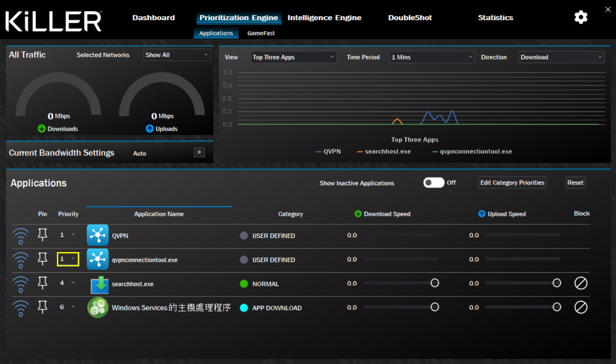The height and width of the screenshot is (364, 616).
Task: Open the Selected Networks Show All dropdown
Action: (177, 55)
